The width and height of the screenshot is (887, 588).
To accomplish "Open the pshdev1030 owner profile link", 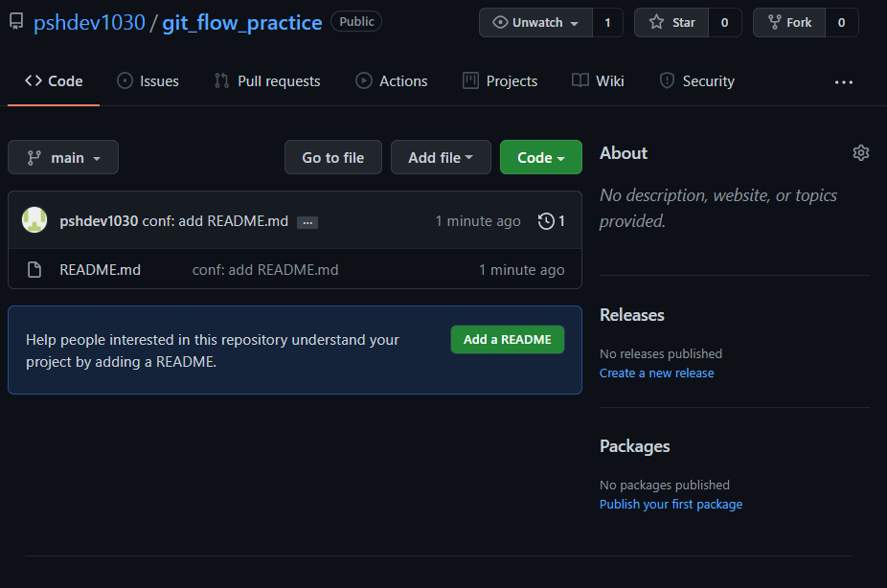I will [89, 23].
